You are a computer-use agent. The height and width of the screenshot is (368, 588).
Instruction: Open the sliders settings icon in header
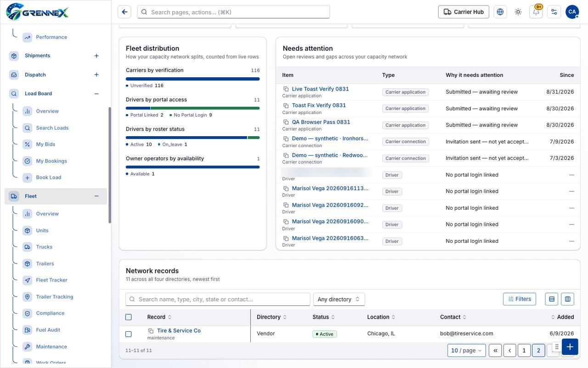coord(554,12)
